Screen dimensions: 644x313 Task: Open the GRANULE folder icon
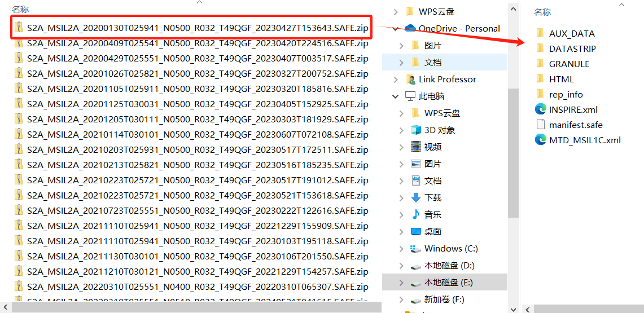point(541,64)
